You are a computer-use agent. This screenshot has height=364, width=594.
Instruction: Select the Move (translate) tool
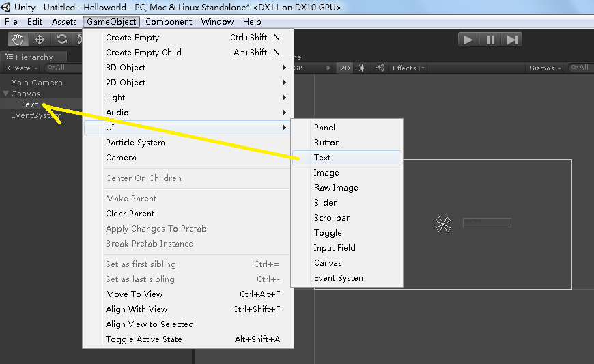click(40, 39)
